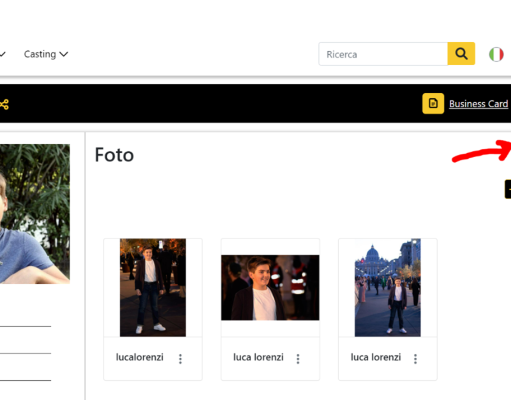Expand the Casting dropdown menu
Screen dimensions: 511x400
click(46, 54)
